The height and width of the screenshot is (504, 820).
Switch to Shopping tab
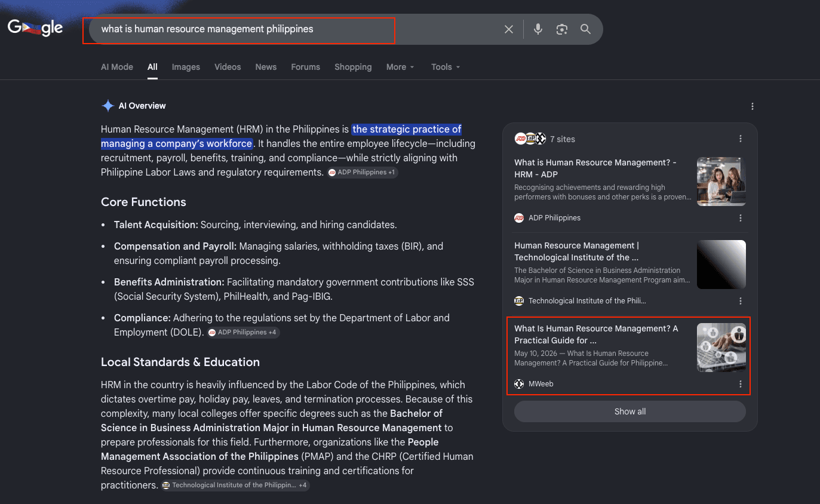[353, 67]
